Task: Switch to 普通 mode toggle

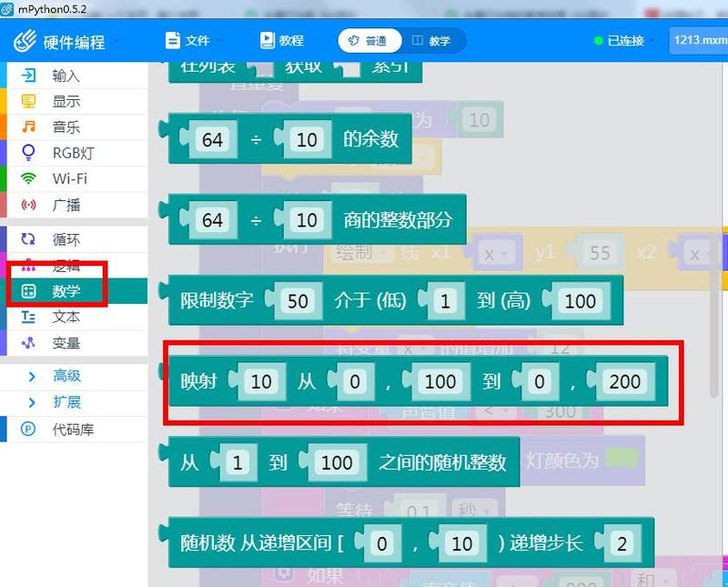Action: (368, 41)
